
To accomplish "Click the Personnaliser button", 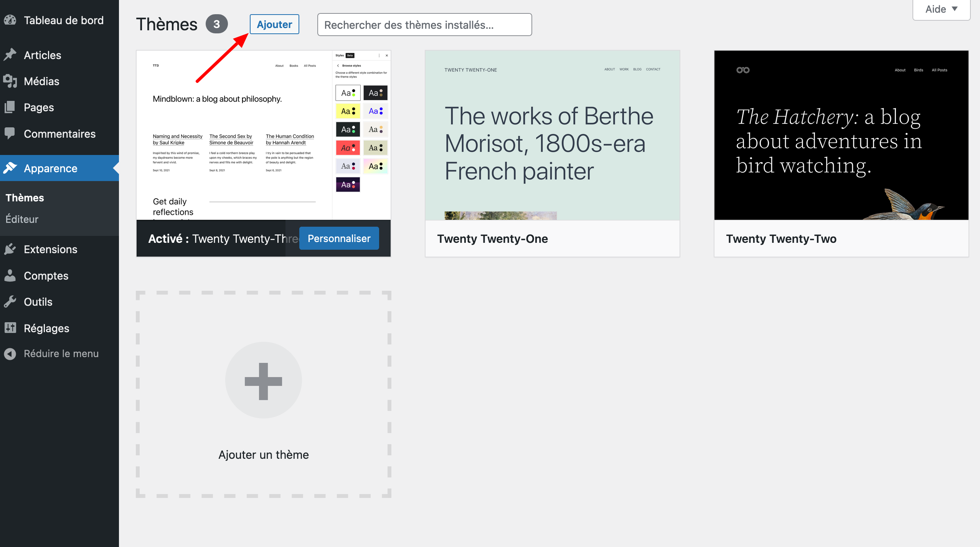I will [339, 238].
